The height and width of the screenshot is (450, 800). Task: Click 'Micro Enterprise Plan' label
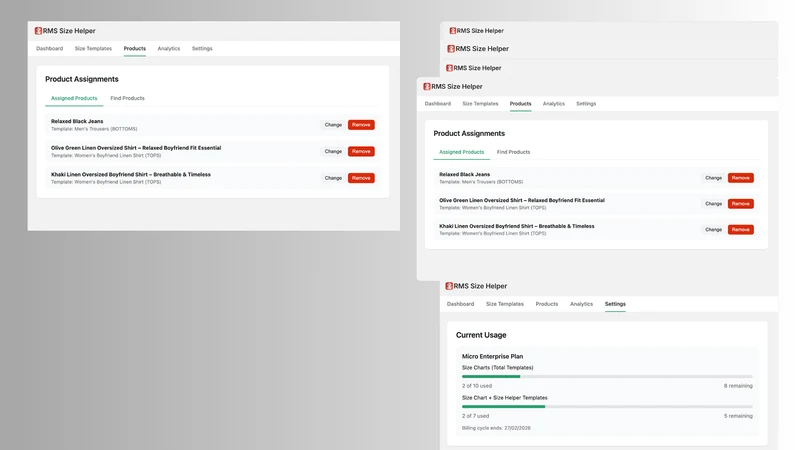click(x=492, y=357)
